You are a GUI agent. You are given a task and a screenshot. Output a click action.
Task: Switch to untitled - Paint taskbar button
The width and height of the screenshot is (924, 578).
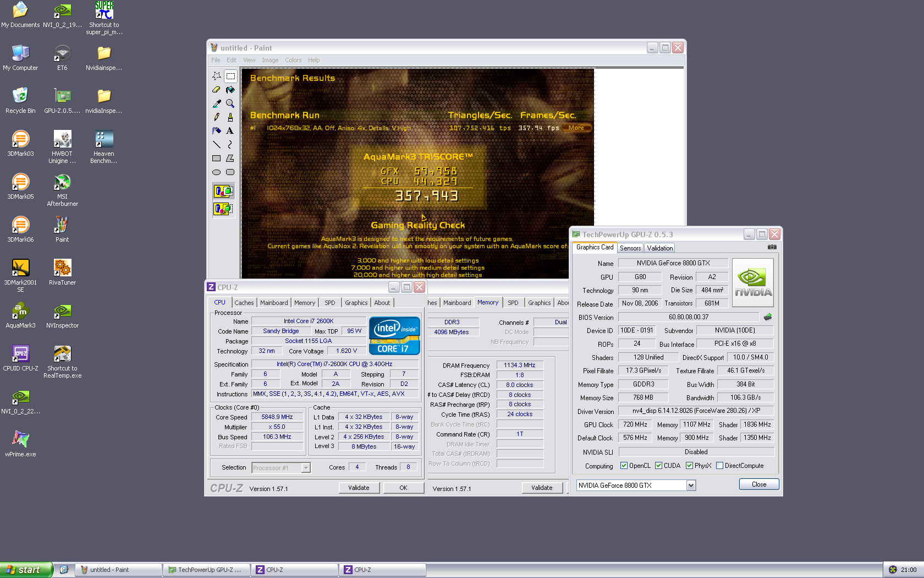pyautogui.click(x=119, y=570)
